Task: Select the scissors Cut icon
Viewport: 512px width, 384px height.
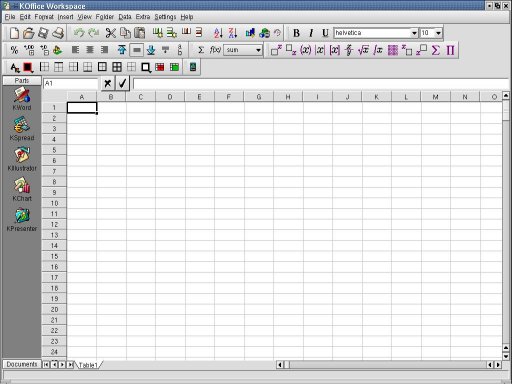Action: click(x=110, y=33)
